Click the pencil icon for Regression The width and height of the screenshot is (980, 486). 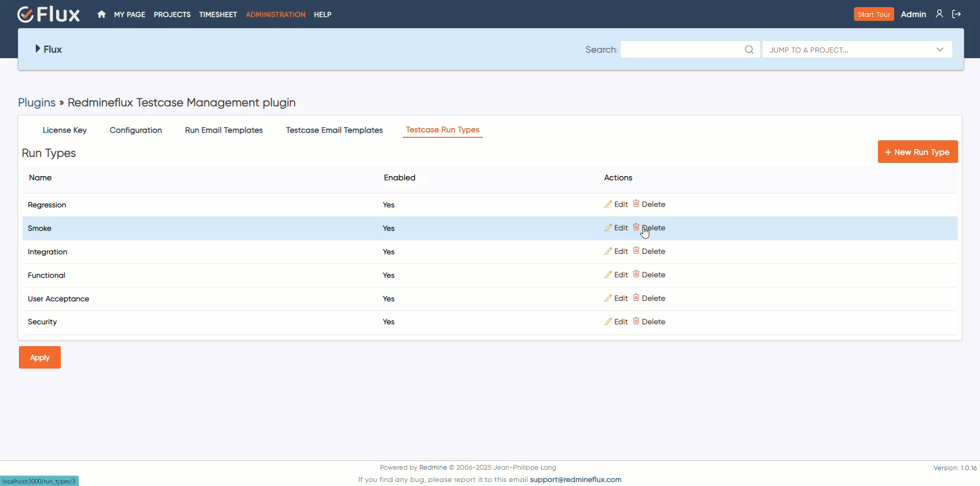click(608, 204)
